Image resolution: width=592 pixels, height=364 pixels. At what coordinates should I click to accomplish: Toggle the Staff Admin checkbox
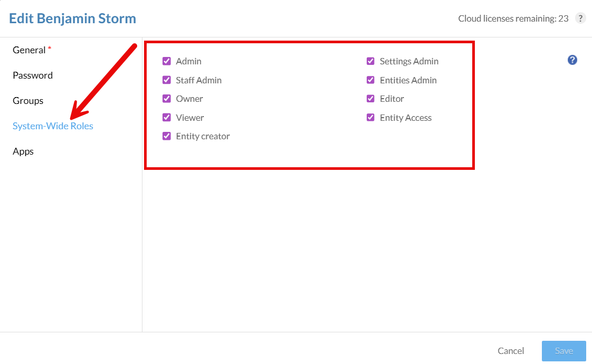coord(167,80)
